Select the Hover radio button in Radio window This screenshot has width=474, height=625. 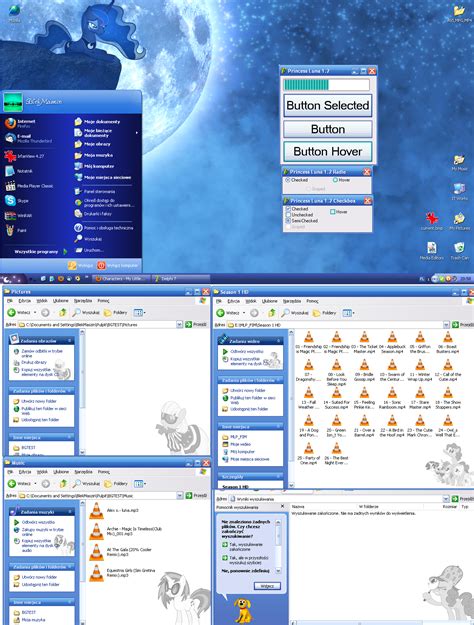(335, 180)
